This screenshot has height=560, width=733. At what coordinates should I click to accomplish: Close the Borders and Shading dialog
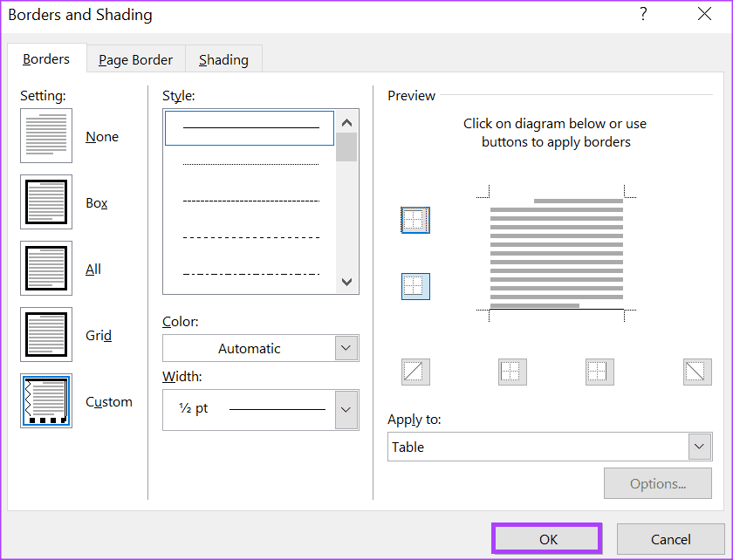(x=704, y=14)
